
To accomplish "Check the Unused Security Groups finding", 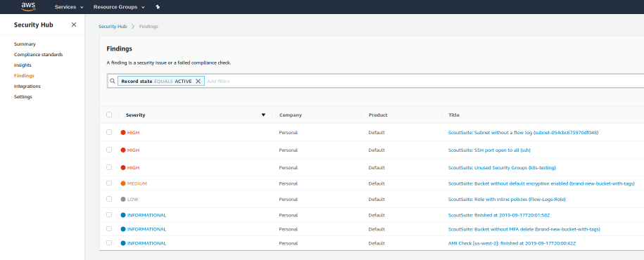I will tap(109, 167).
